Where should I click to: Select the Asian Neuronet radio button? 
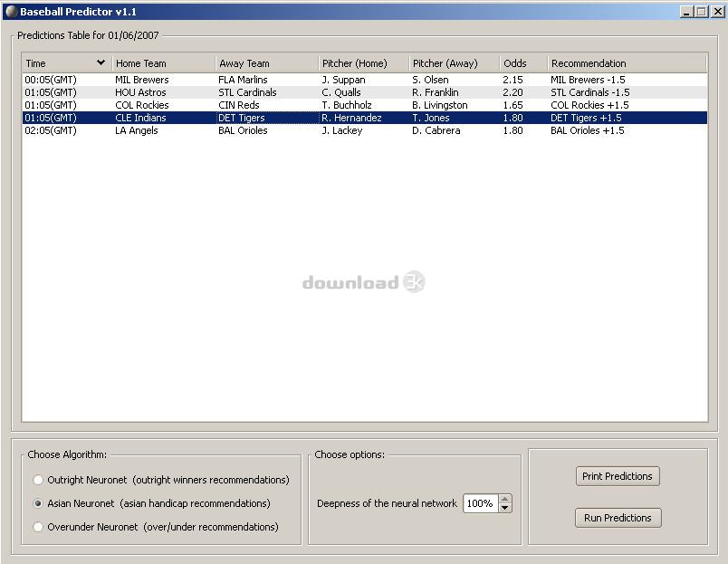pos(38,503)
